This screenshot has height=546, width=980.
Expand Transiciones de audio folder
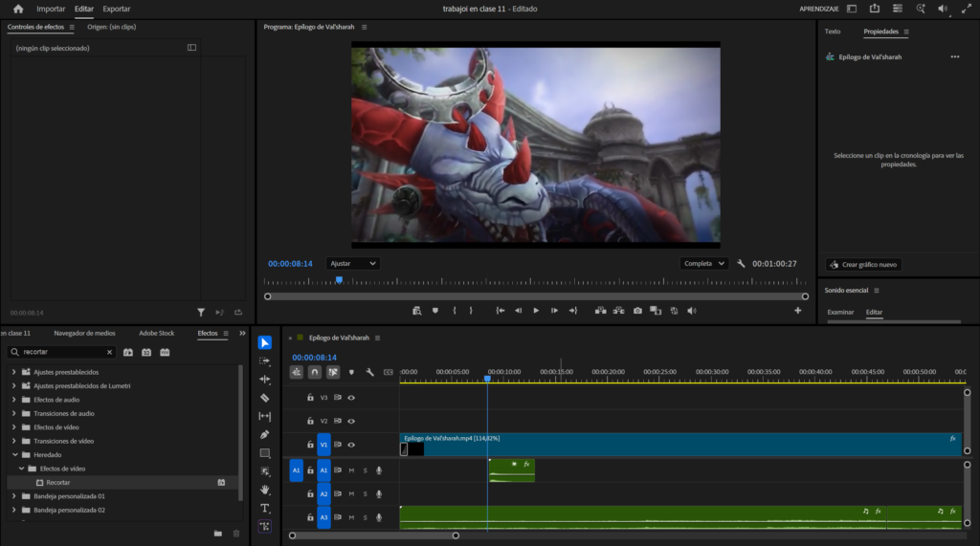tap(13, 413)
